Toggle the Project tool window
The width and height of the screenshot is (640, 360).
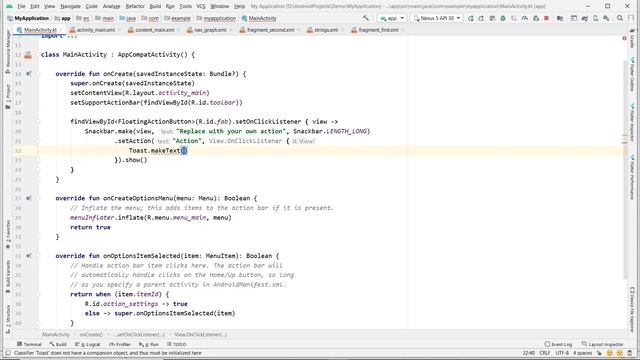[8, 97]
